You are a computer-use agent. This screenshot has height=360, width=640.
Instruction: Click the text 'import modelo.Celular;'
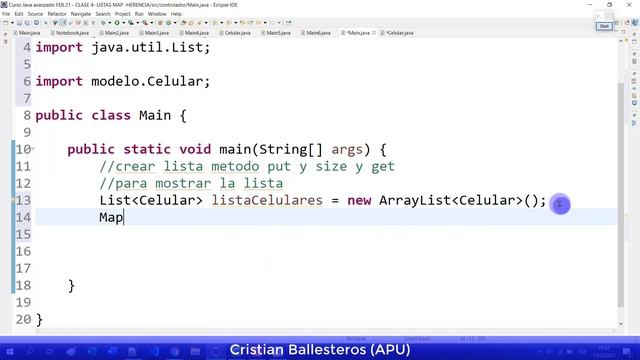[x=122, y=81]
